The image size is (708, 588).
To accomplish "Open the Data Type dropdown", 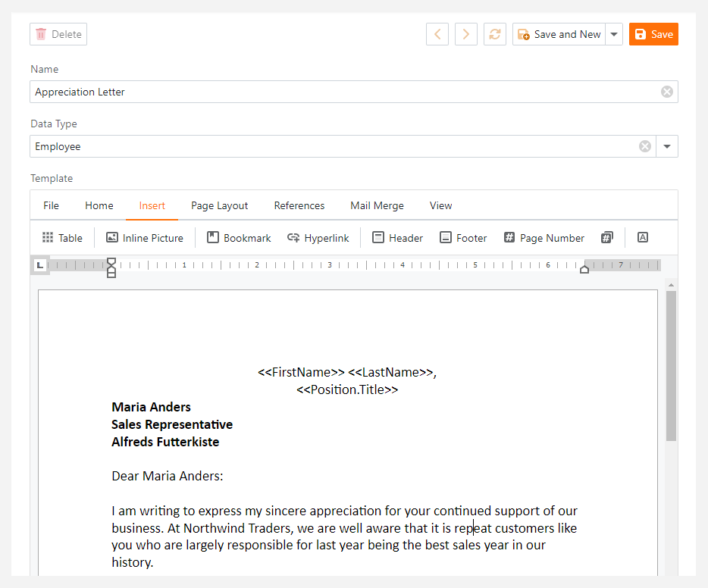I will tap(666, 145).
